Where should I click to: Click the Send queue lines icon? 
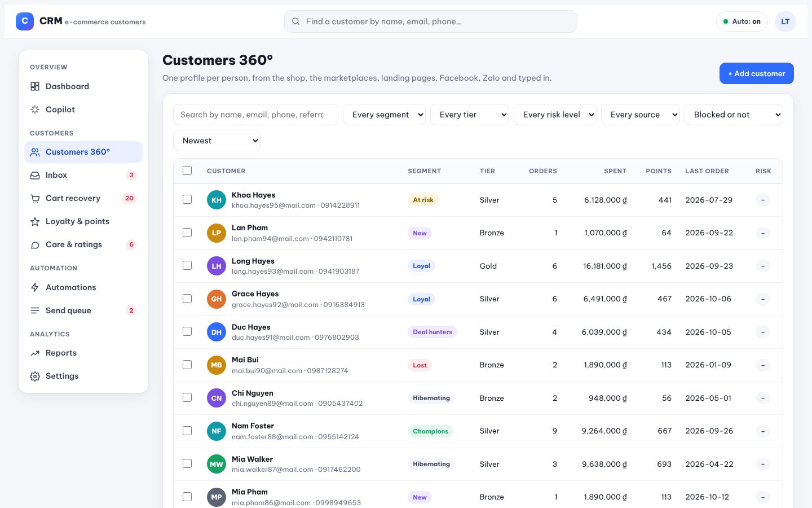point(35,310)
